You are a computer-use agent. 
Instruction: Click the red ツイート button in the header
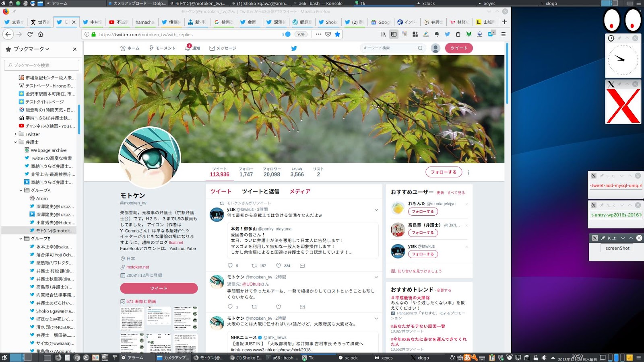coord(459,48)
